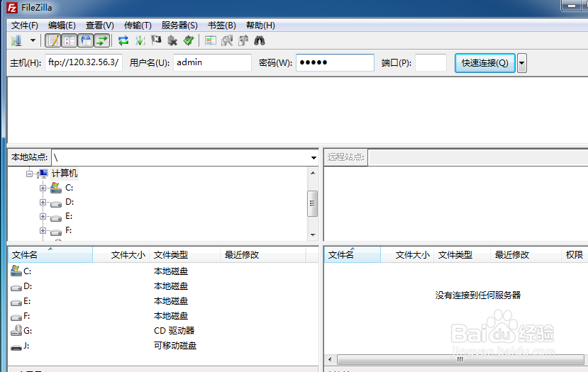The height and width of the screenshot is (372, 588).
Task: Open the 书签(B) menu
Action: click(x=221, y=26)
